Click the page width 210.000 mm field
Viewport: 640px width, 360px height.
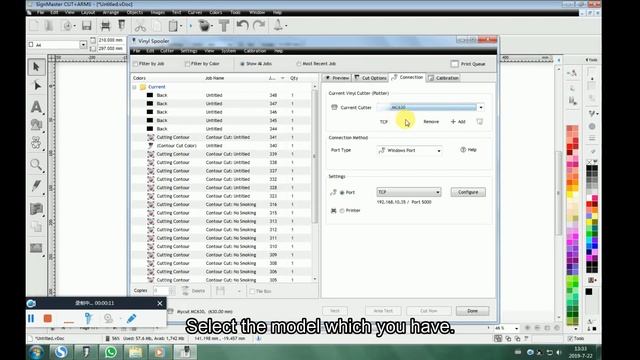click(111, 40)
